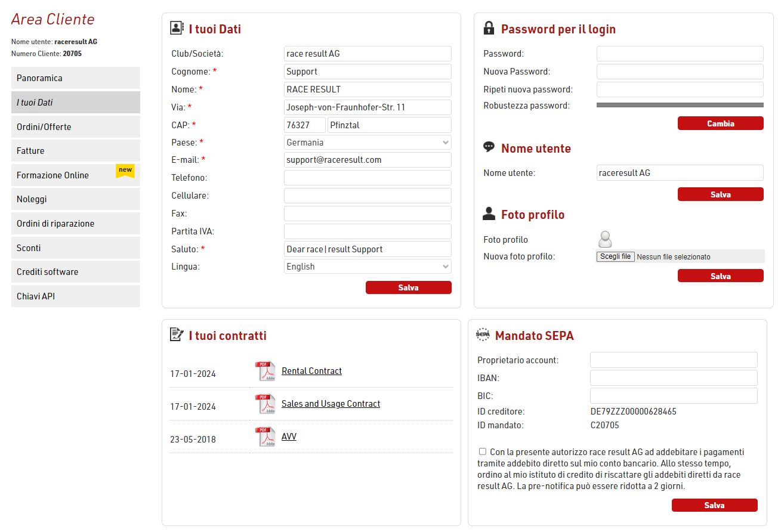Click the Ripeti nuova password field
Image resolution: width=778 pixels, height=532 pixels.
point(680,89)
